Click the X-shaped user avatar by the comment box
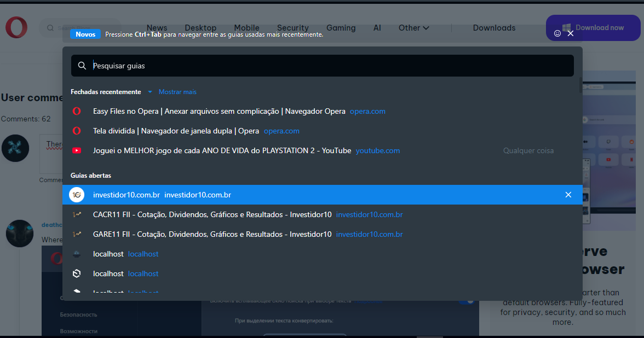 15,148
